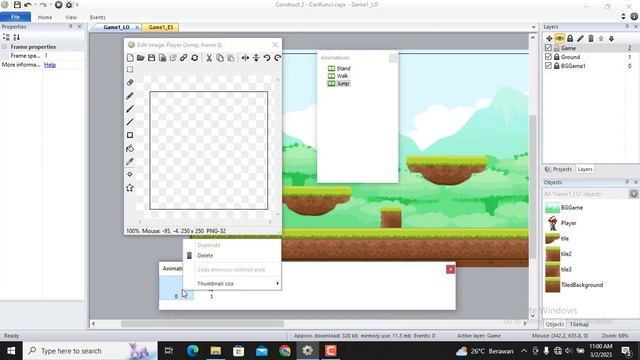
Task: Click the Windows Start button
Action: tap(11, 351)
